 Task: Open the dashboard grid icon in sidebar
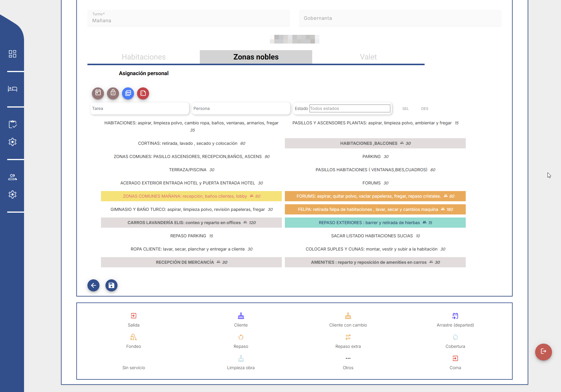pos(12,54)
